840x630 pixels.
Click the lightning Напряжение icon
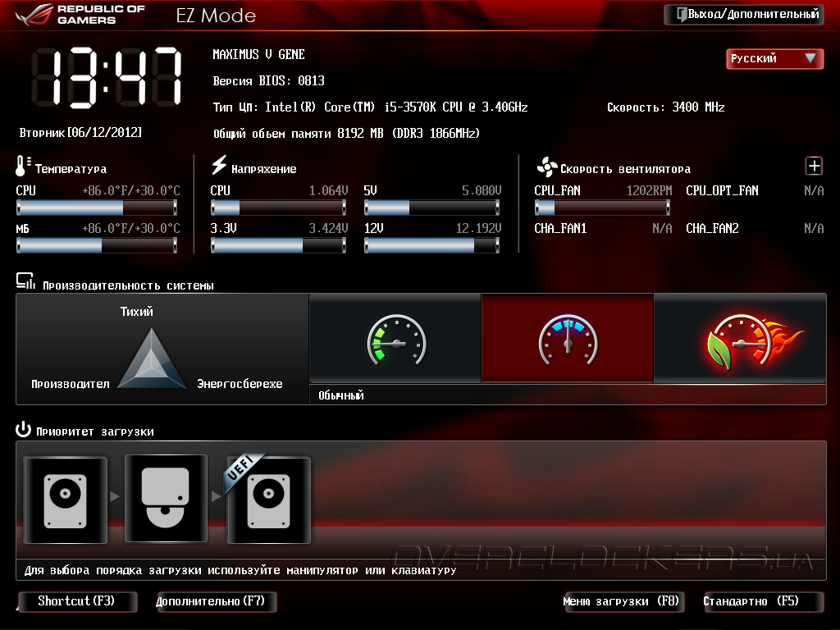[x=218, y=165]
